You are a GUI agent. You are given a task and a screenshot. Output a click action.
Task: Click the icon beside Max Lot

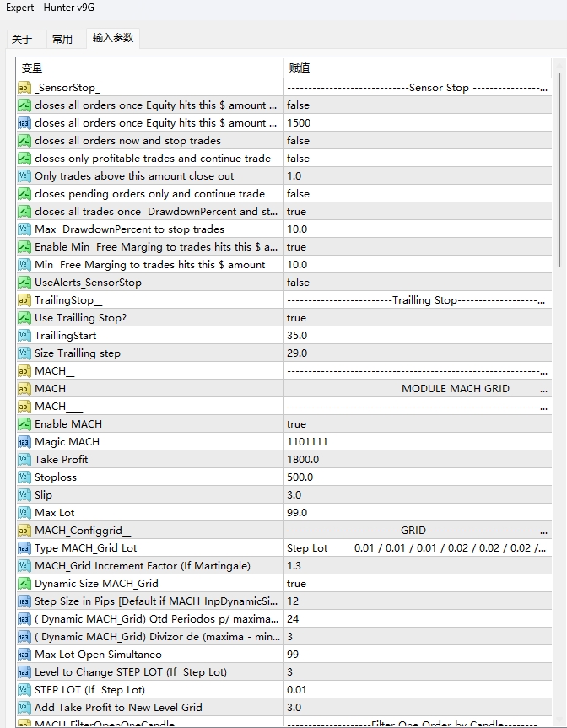pos(24,513)
